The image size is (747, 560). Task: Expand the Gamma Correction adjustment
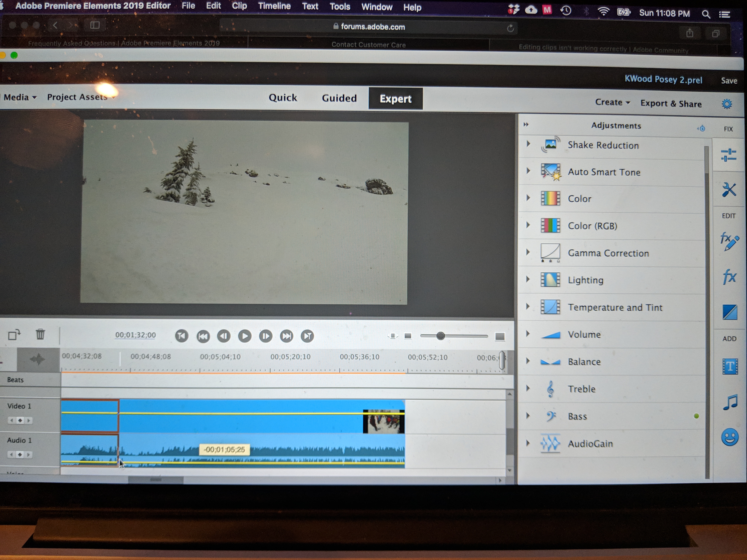(528, 252)
